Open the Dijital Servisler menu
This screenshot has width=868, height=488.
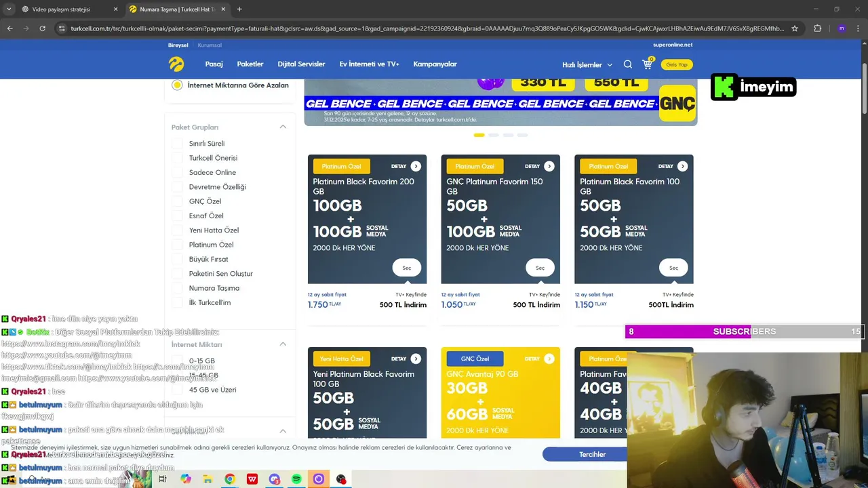(x=301, y=64)
